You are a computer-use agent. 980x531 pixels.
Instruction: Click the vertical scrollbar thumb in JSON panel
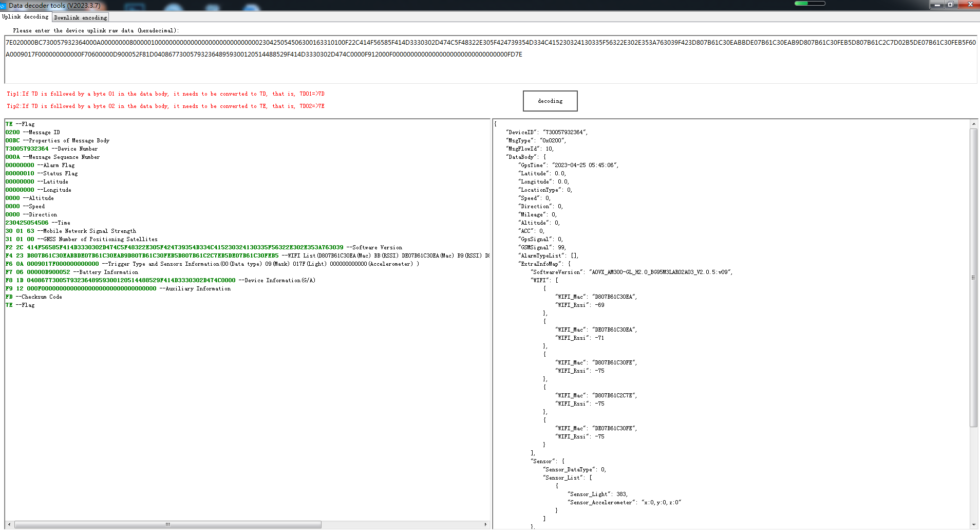973,278
